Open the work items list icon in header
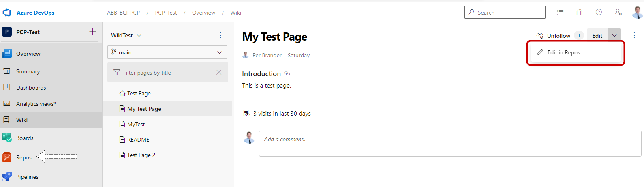This screenshot has height=187, width=644. [x=560, y=12]
